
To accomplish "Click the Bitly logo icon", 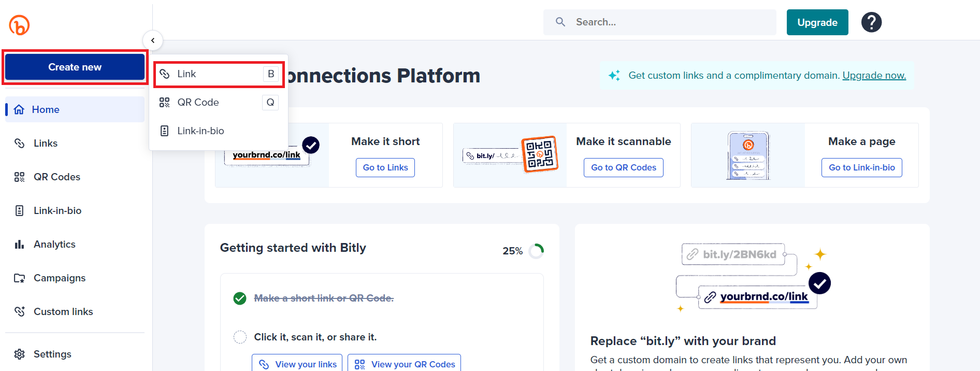I will pyautogui.click(x=19, y=25).
